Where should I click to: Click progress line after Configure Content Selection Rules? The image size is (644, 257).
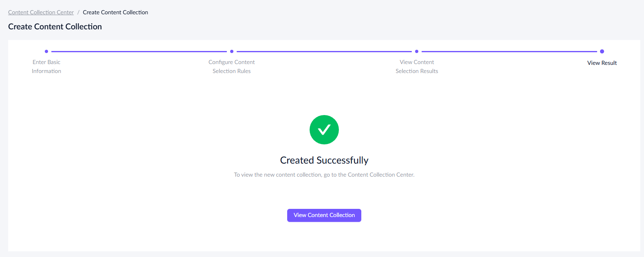click(x=324, y=51)
